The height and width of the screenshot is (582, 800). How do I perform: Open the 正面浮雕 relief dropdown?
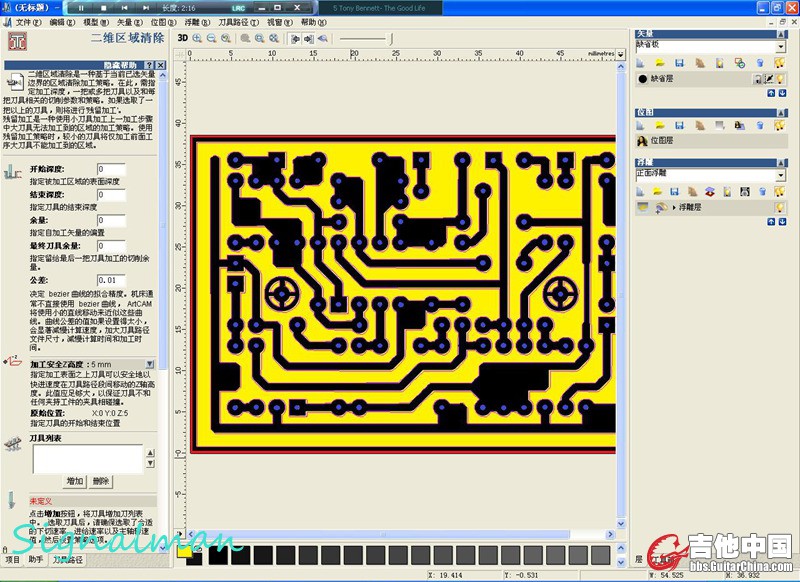(x=780, y=175)
